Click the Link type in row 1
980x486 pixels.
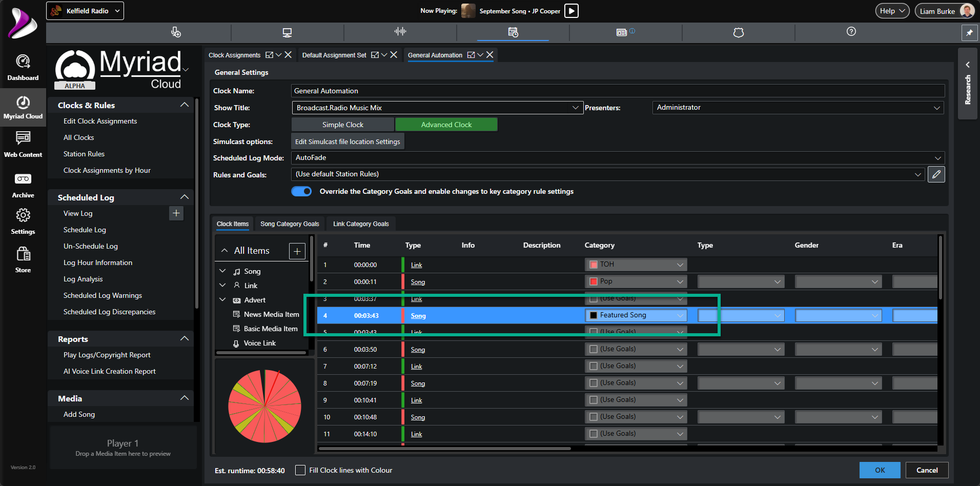point(416,265)
